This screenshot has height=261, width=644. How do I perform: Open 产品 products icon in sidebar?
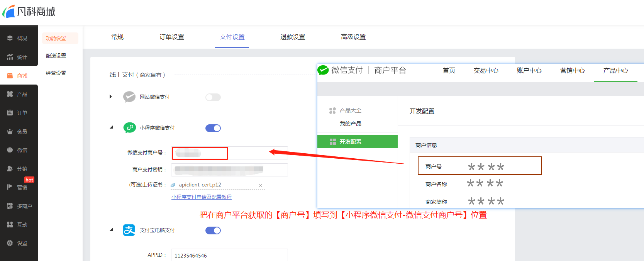[x=10, y=94]
